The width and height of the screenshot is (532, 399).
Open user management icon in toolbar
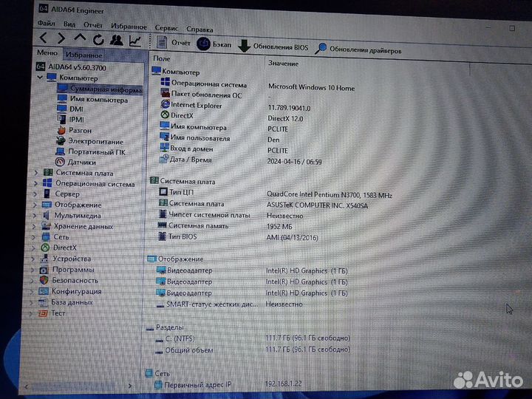tap(117, 40)
